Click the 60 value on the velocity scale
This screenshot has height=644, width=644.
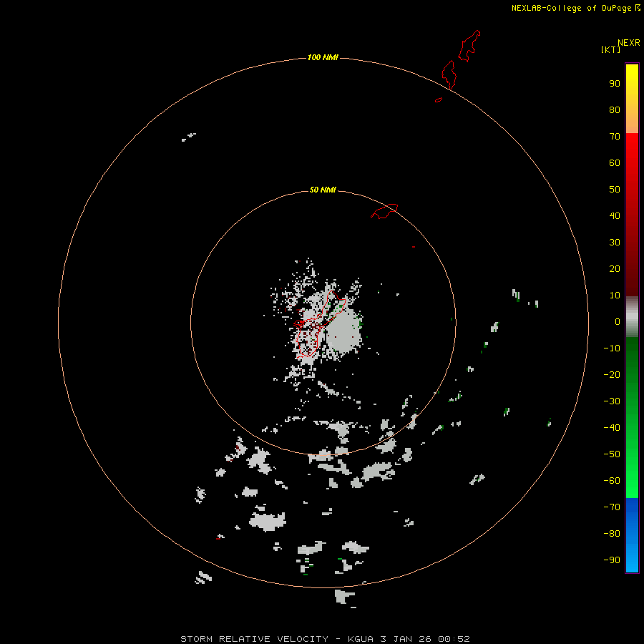pos(615,162)
